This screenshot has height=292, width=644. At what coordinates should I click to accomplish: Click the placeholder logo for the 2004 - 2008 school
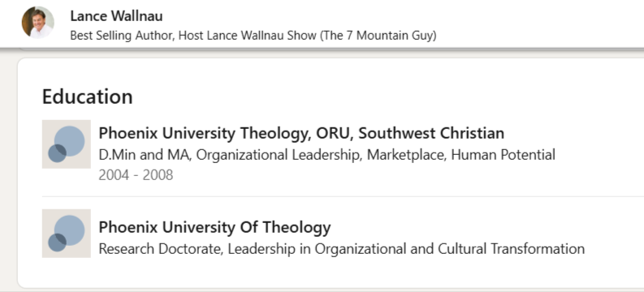coord(67,144)
